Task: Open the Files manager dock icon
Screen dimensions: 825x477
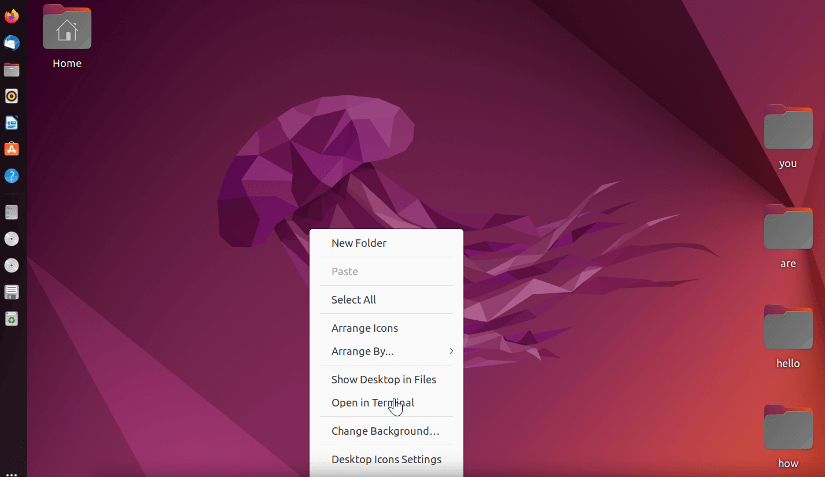Action: tap(12, 69)
